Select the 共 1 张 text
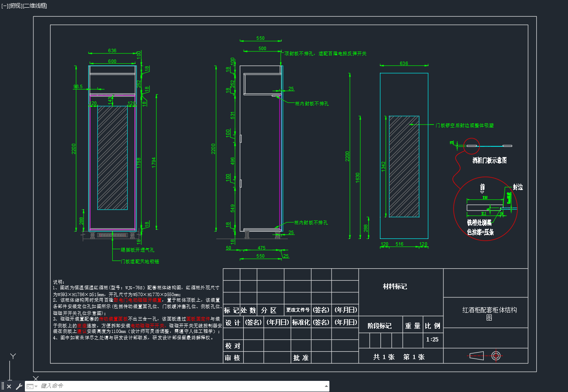Viewport: 568px width, 392px height. [x=384, y=357]
